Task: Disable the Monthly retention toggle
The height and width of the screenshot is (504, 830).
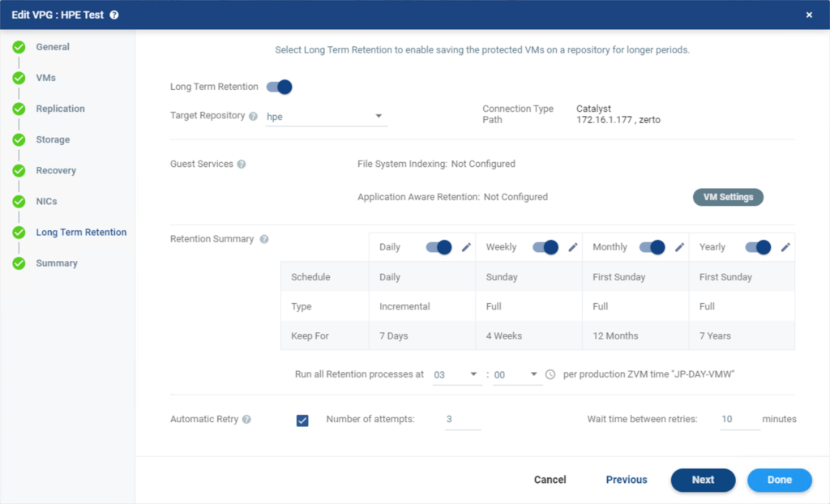Action: [652, 247]
